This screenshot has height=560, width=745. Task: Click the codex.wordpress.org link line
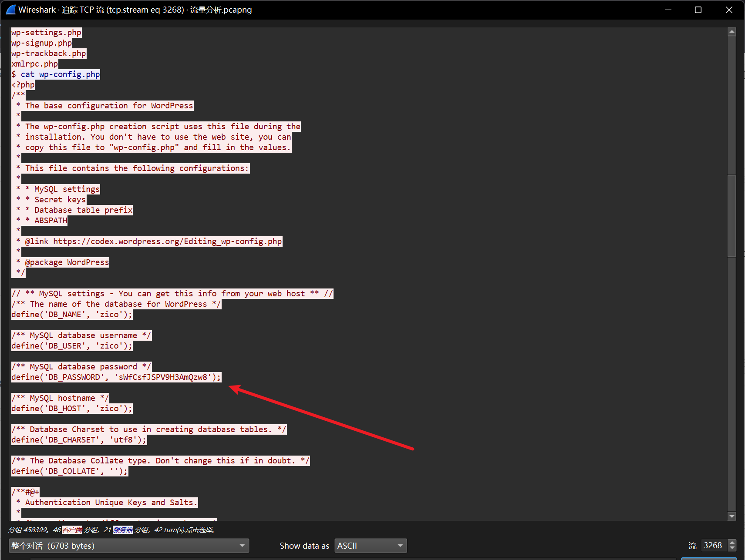pyautogui.click(x=153, y=241)
